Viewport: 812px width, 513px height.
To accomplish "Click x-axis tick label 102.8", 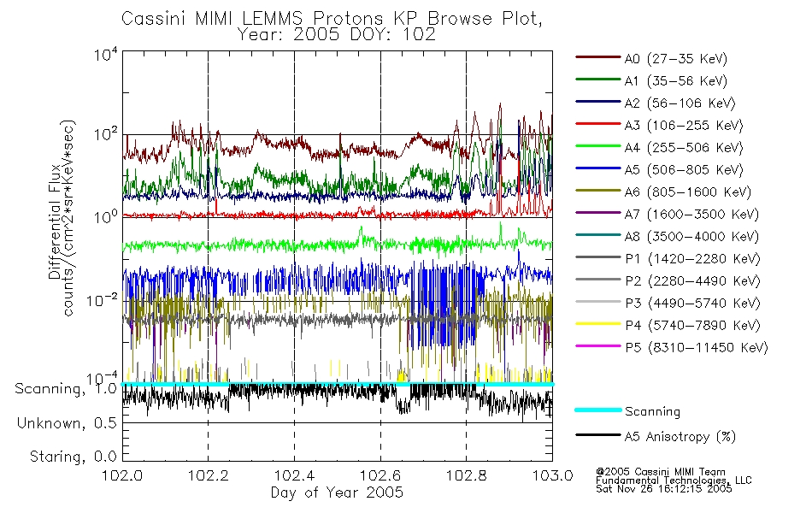I will click(x=466, y=475).
